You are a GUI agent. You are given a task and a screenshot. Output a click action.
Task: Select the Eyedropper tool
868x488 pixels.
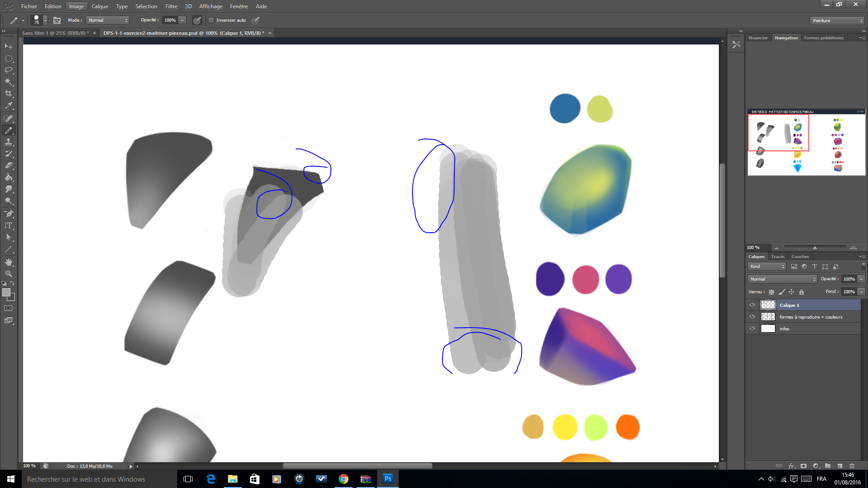(x=9, y=106)
